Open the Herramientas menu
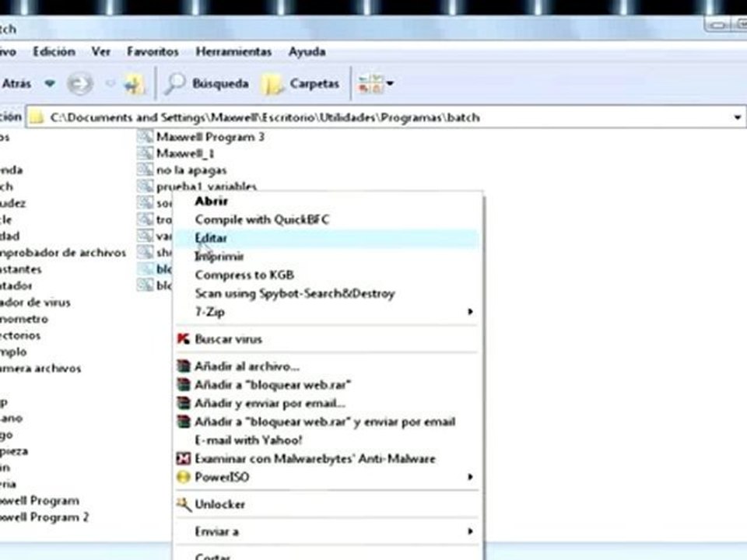This screenshot has width=747, height=560. click(233, 51)
